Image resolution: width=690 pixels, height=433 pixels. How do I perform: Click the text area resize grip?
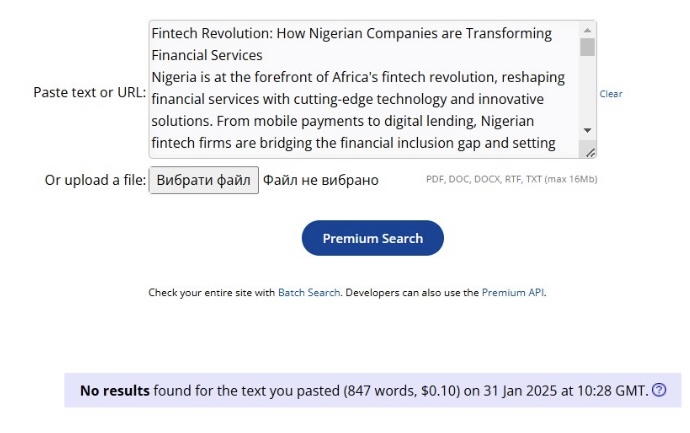pos(590,152)
